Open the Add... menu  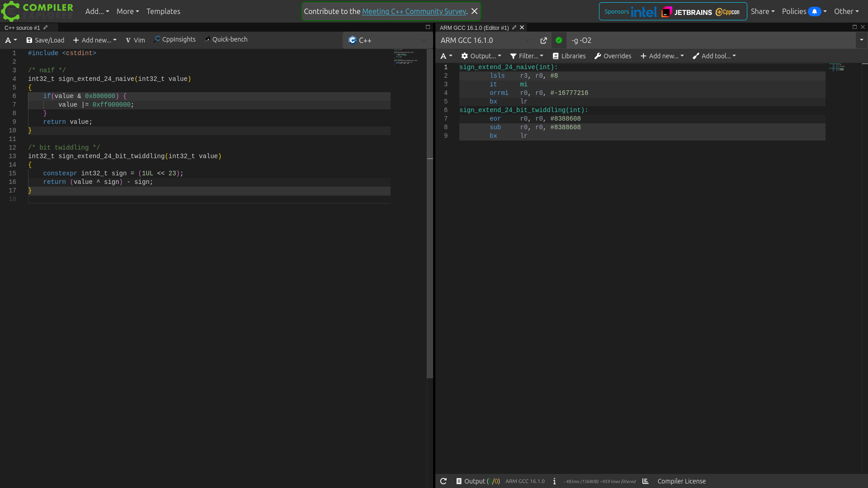pos(97,11)
